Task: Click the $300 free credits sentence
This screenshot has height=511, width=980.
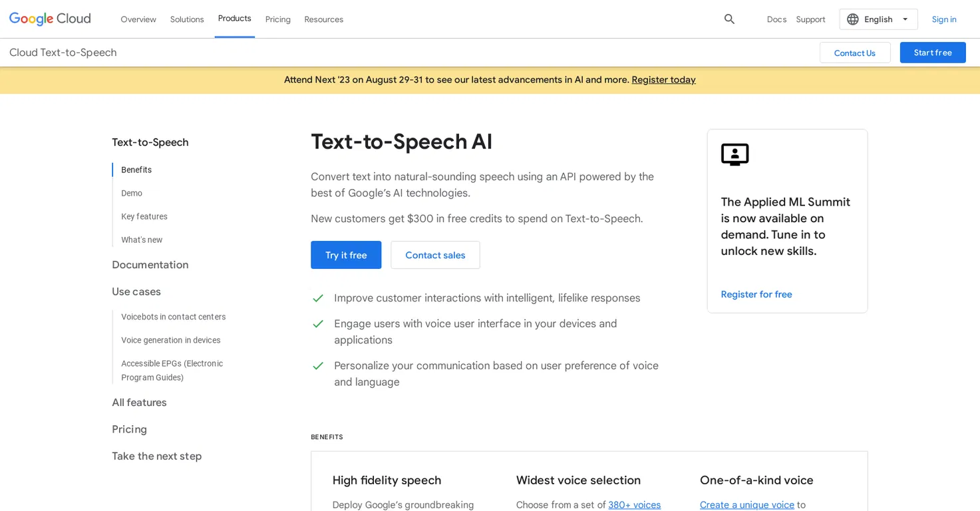Action: [x=477, y=219]
